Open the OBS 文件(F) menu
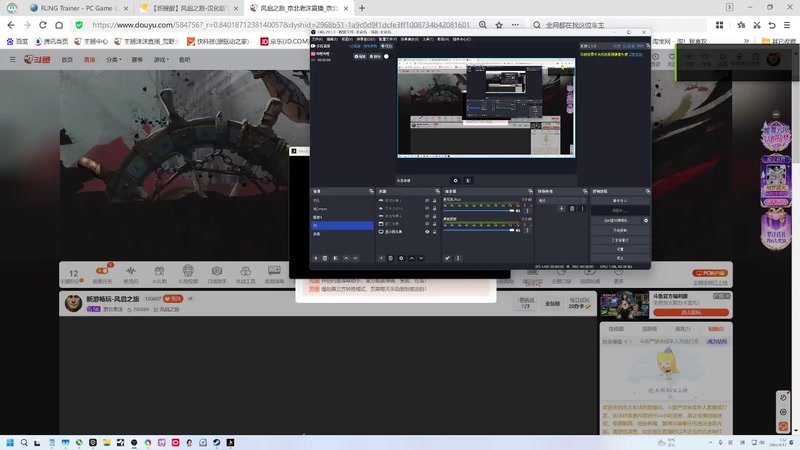The width and height of the screenshot is (800, 450). (317, 39)
